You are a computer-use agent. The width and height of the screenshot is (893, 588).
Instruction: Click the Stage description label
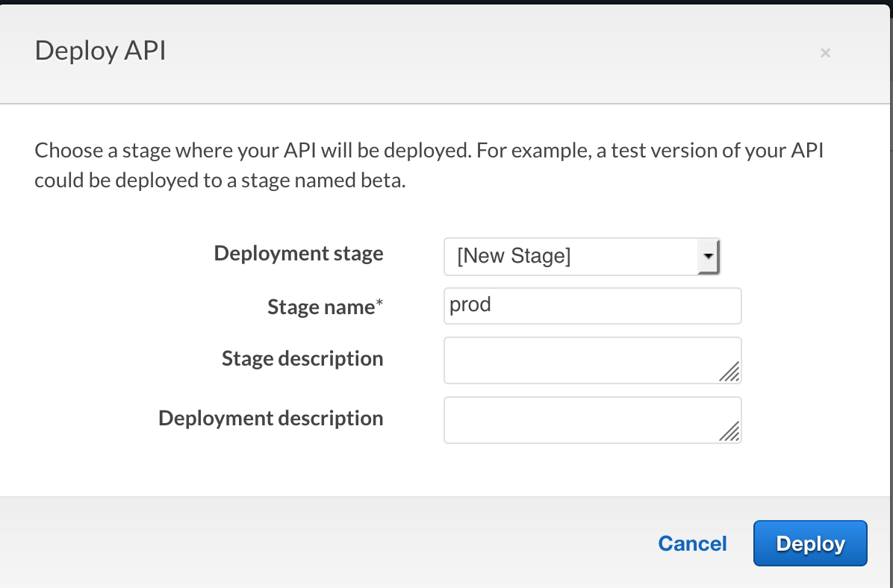point(302,358)
